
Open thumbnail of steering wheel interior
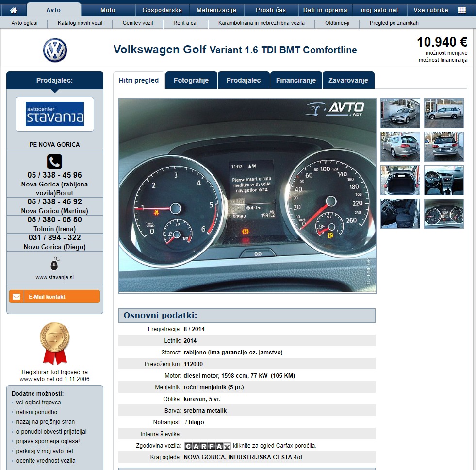444,180
